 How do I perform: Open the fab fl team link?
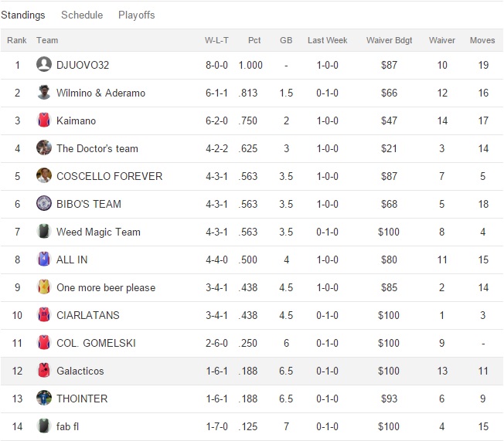(x=67, y=426)
